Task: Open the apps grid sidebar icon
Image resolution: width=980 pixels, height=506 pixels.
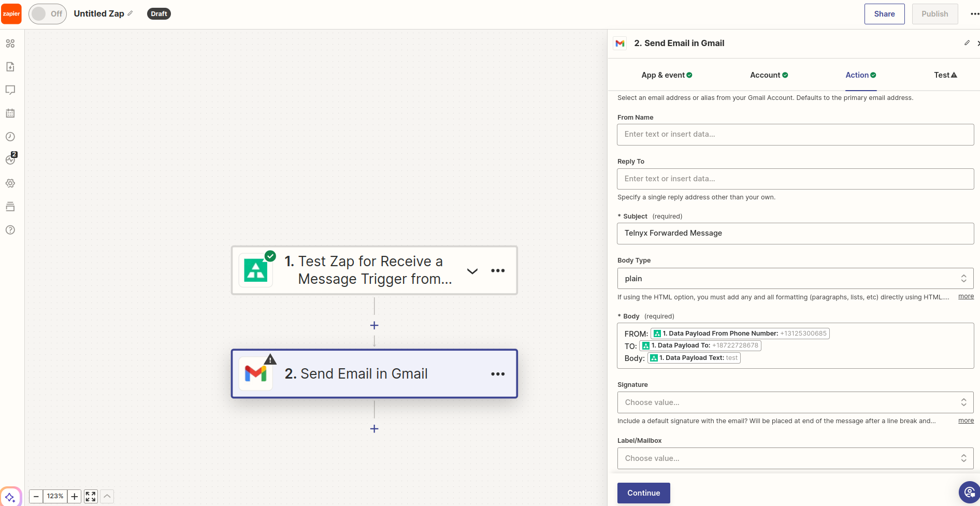Action: pyautogui.click(x=10, y=44)
